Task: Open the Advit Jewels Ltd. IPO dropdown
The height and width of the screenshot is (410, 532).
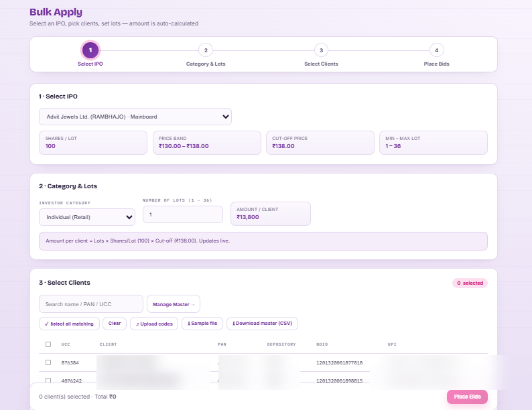Action: point(135,117)
